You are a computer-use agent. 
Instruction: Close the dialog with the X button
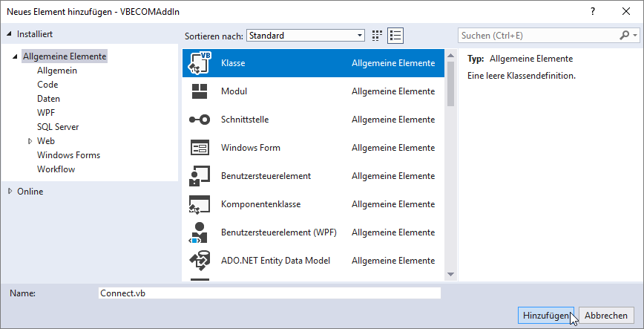[626, 12]
